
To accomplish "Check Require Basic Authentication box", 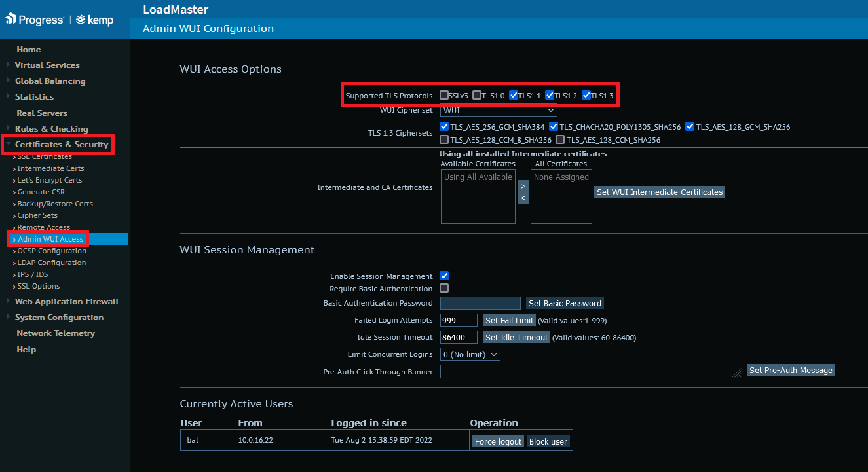I will tap(444, 288).
